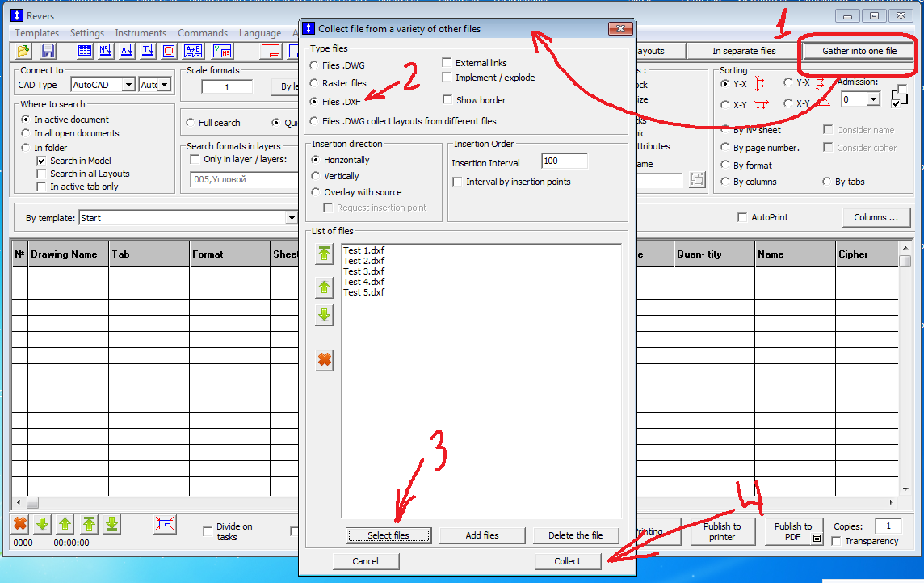
Task: Click the red square frame toolbar icon
Action: 169,51
